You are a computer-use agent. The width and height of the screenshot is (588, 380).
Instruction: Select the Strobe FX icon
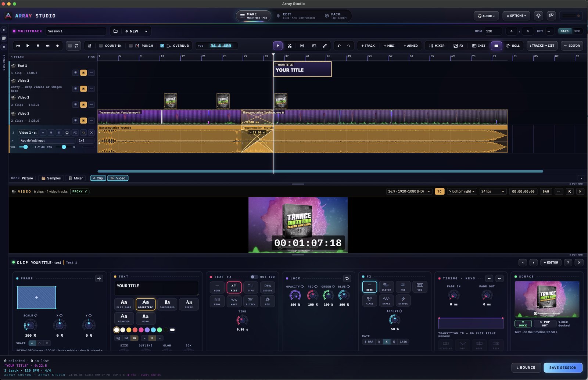[x=403, y=300]
